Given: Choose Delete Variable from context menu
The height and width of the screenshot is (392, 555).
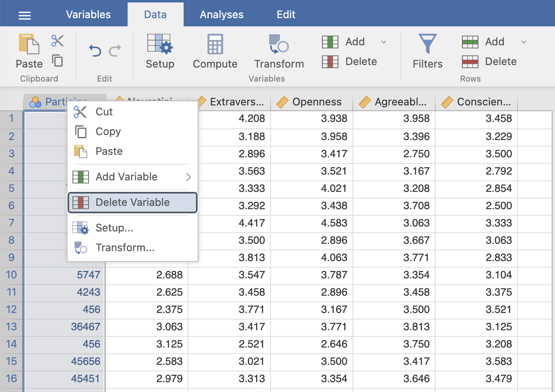Looking at the screenshot, I should pyautogui.click(x=133, y=203).
